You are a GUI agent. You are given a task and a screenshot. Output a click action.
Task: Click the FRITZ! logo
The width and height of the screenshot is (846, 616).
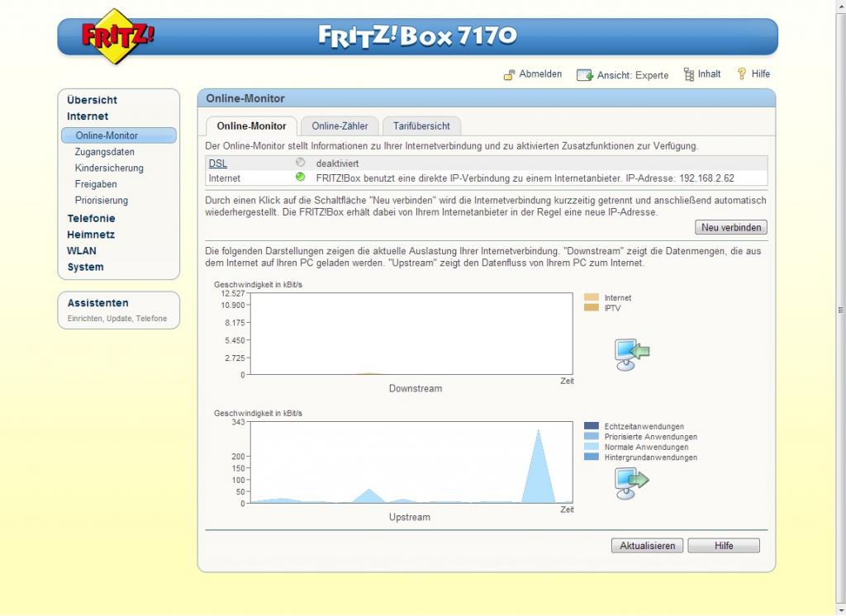[117, 36]
